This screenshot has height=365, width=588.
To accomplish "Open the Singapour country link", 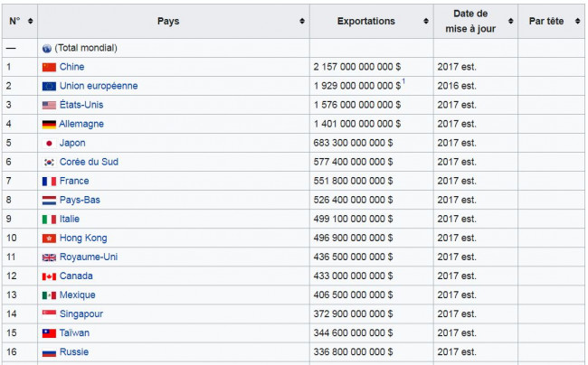I will [x=81, y=314].
